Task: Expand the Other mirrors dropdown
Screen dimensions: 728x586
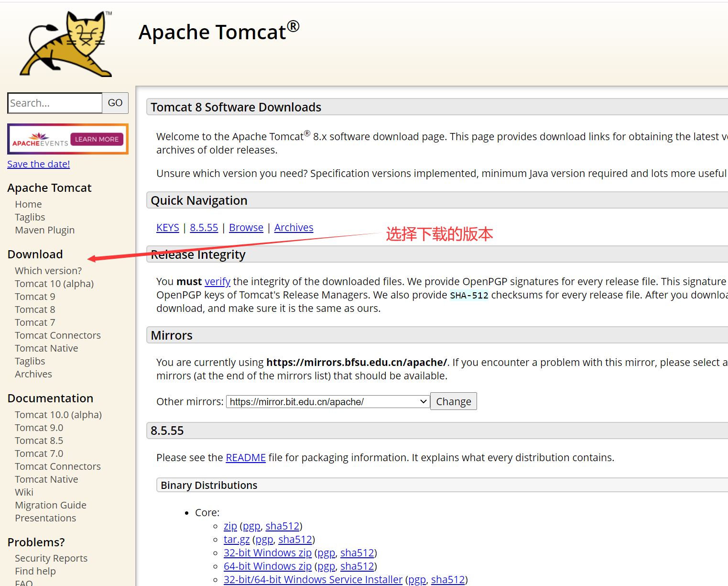Action: [x=328, y=402]
